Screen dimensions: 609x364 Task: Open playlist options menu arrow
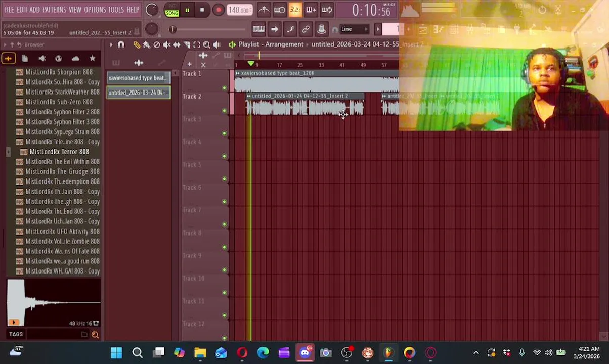pyautogui.click(x=111, y=45)
